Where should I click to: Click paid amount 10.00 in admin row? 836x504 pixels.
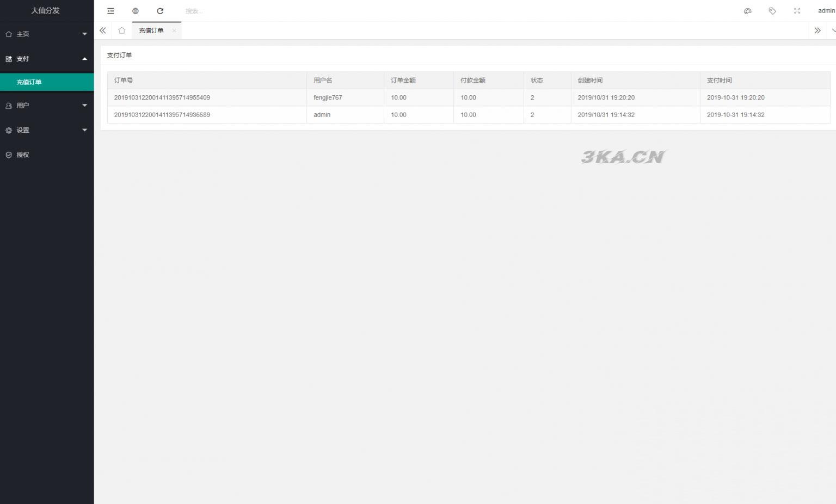click(x=468, y=115)
